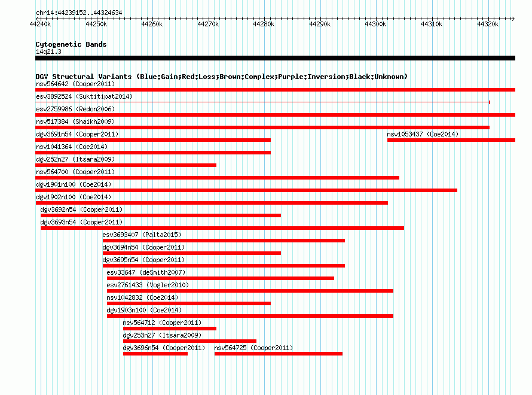Click the 44320k ruler label
The height and width of the screenshot is (395, 532).
pyautogui.click(x=488, y=24)
